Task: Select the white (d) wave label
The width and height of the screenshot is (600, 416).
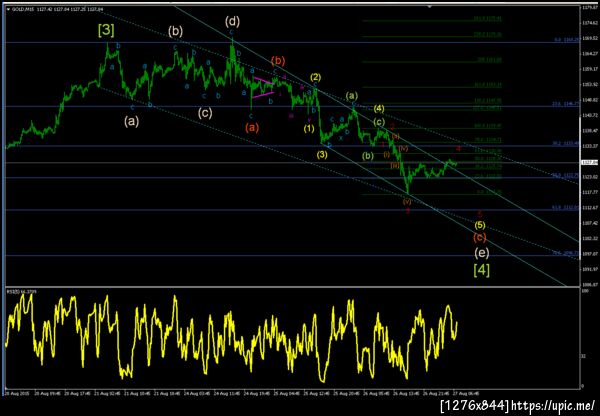Action: (x=232, y=21)
